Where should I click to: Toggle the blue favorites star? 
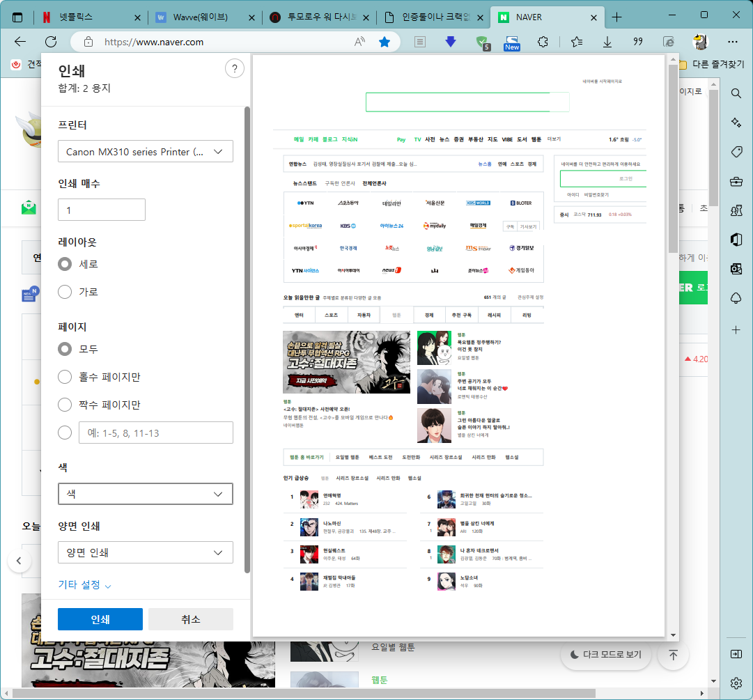point(385,42)
